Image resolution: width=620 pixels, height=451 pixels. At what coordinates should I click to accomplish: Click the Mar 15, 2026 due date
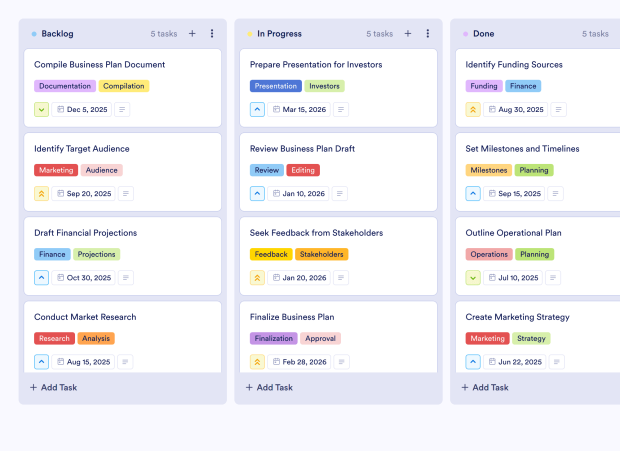299,109
